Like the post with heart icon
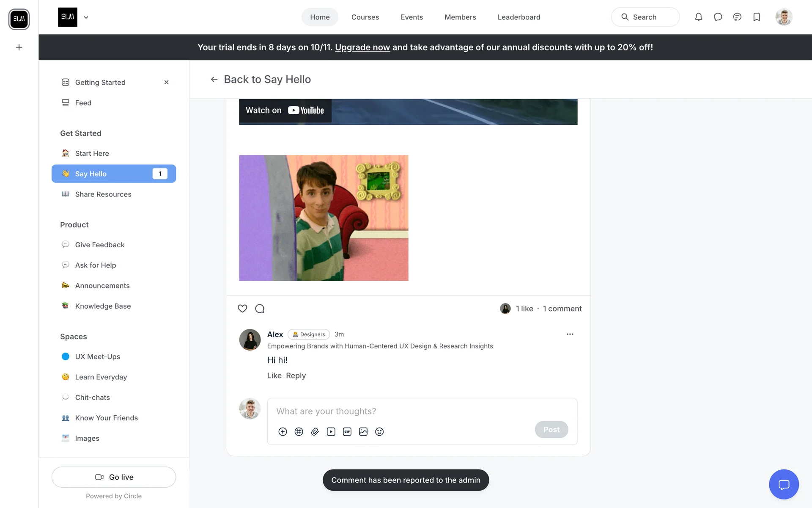The width and height of the screenshot is (812, 508). (x=242, y=309)
